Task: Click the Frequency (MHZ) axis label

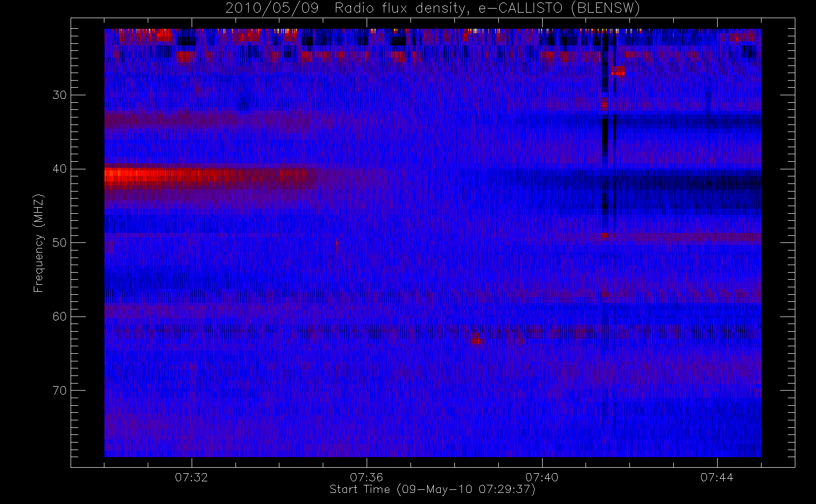Action: click(38, 243)
